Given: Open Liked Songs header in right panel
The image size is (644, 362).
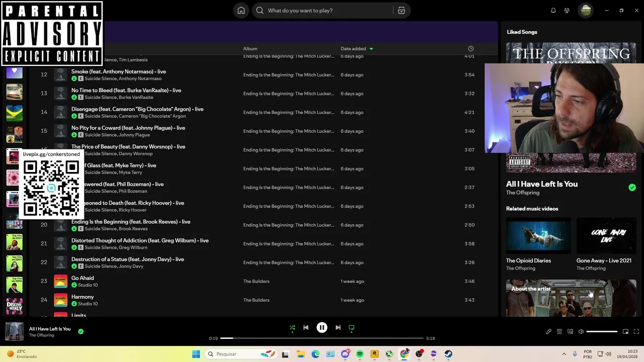Looking at the screenshot, I should pyautogui.click(x=522, y=32).
